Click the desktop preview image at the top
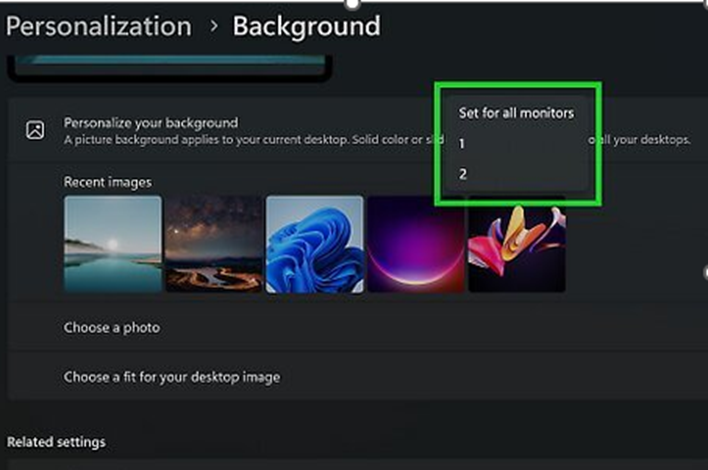 click(x=170, y=66)
